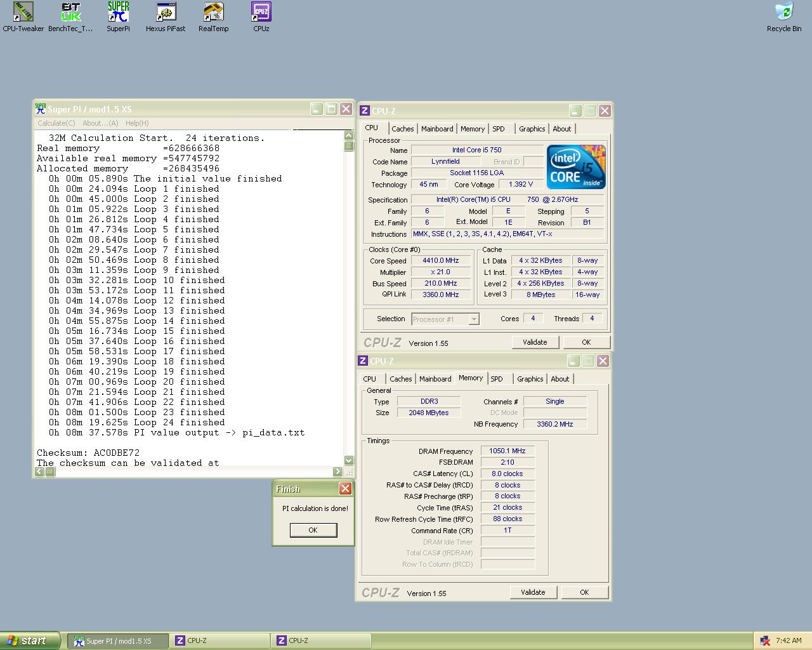Image resolution: width=812 pixels, height=650 pixels.
Task: Launch the RealTemp desktop shortcut
Action: (213, 12)
